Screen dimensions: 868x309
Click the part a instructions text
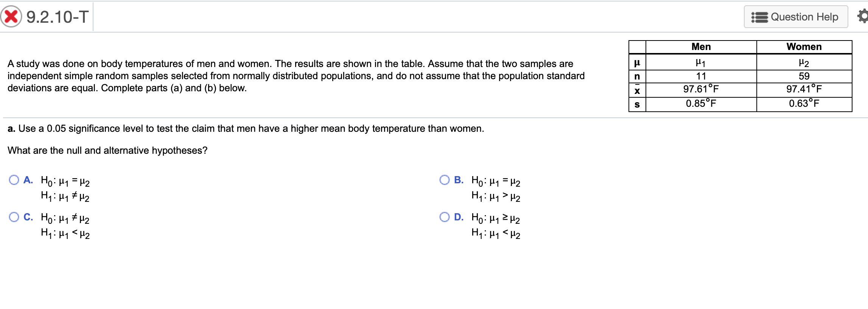tap(246, 128)
